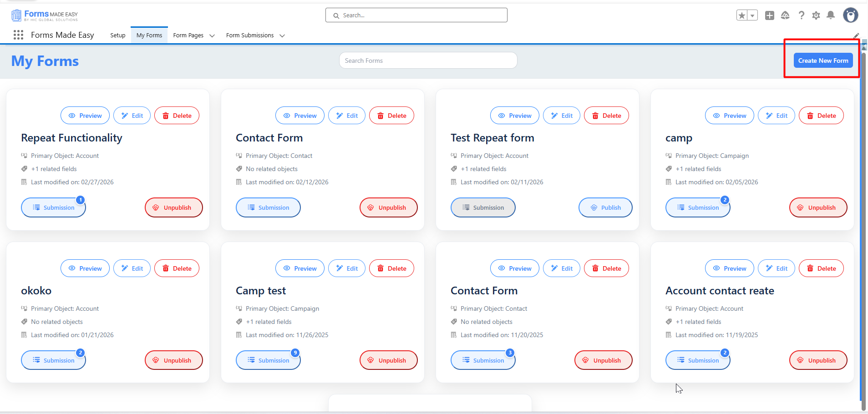Open the Trailhead guidance icon
Screen dimensions: 868x414
(x=785, y=15)
